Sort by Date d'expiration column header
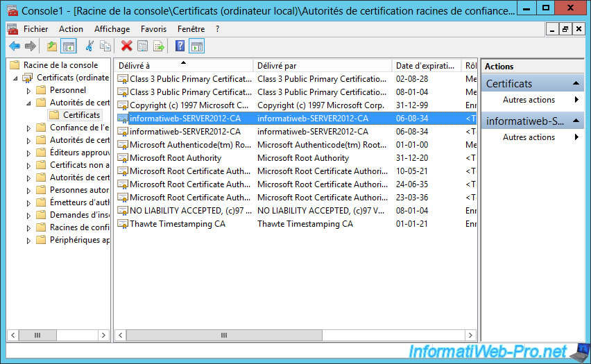The width and height of the screenshot is (591, 364). [426, 66]
